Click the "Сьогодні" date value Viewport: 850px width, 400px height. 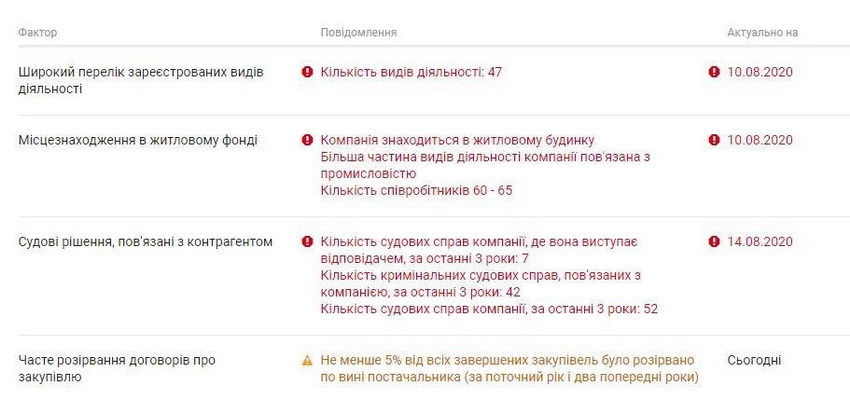pos(754,360)
